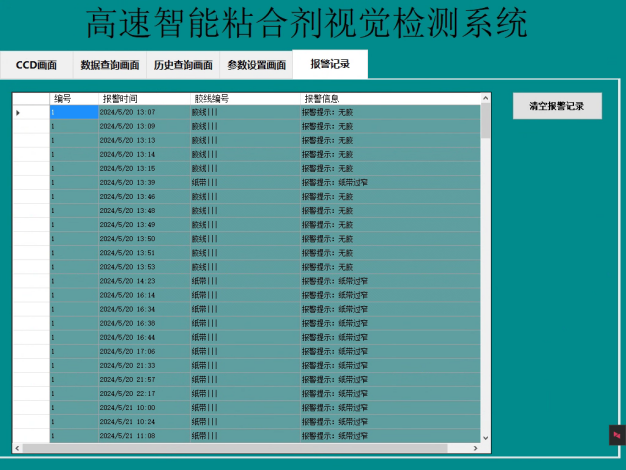Click the scrollbar down arrow
The height and width of the screenshot is (470, 626).
[485, 438]
